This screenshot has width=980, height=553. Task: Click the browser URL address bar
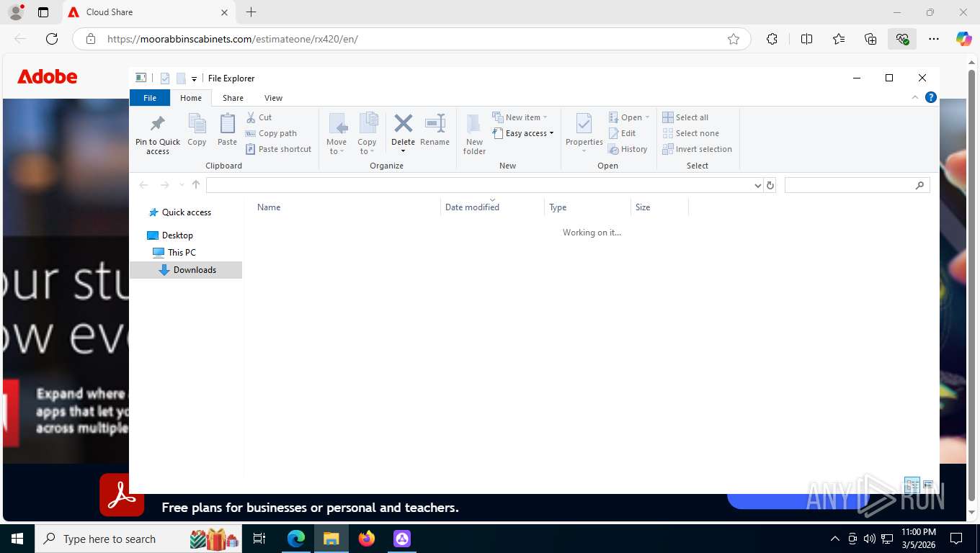click(x=411, y=39)
